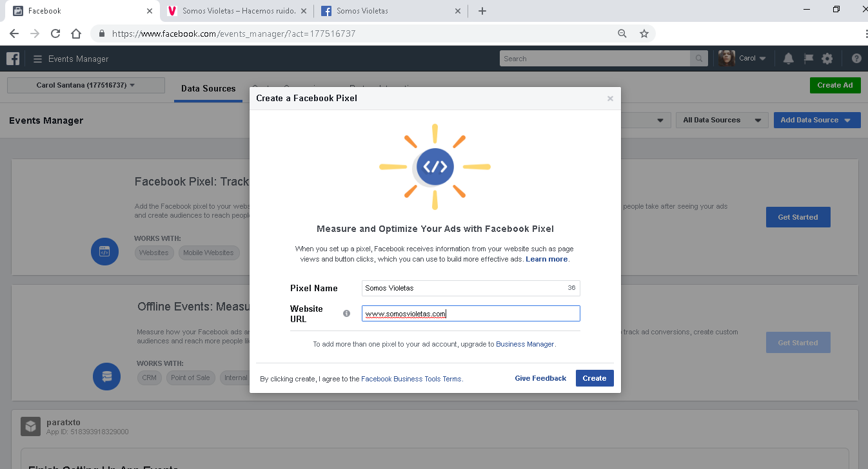
Task: Open Carol's profile picture thumbnail
Action: 727,58
